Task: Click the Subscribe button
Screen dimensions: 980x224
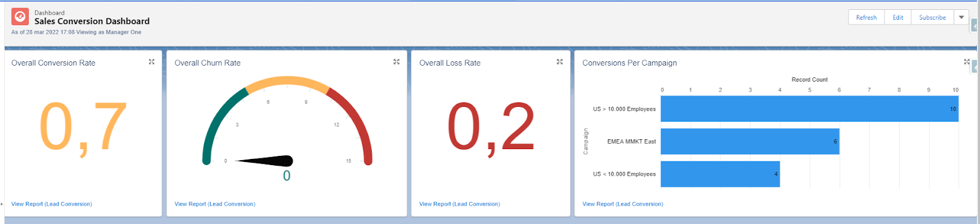Action: (932, 17)
